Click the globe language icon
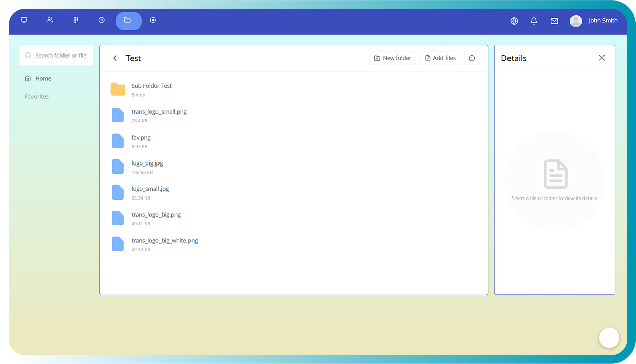Viewport: 636px width, 364px height. coord(514,21)
